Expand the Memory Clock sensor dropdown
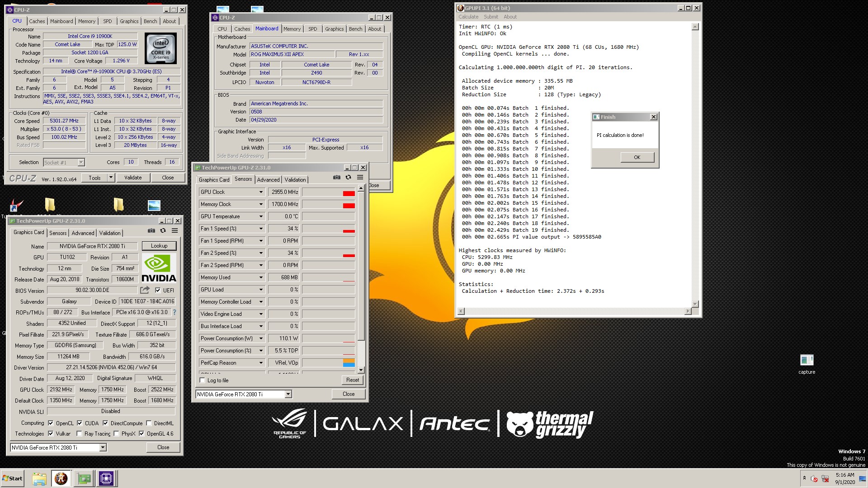The width and height of the screenshot is (868, 488). click(261, 204)
